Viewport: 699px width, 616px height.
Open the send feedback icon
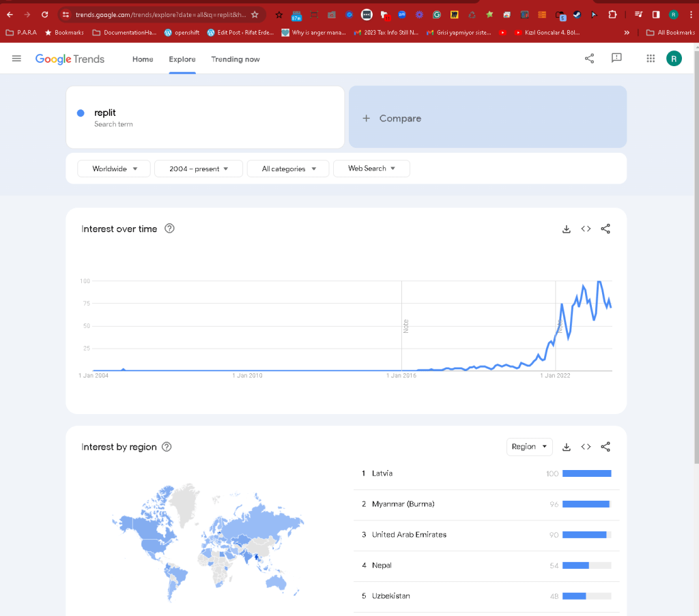[x=616, y=59]
